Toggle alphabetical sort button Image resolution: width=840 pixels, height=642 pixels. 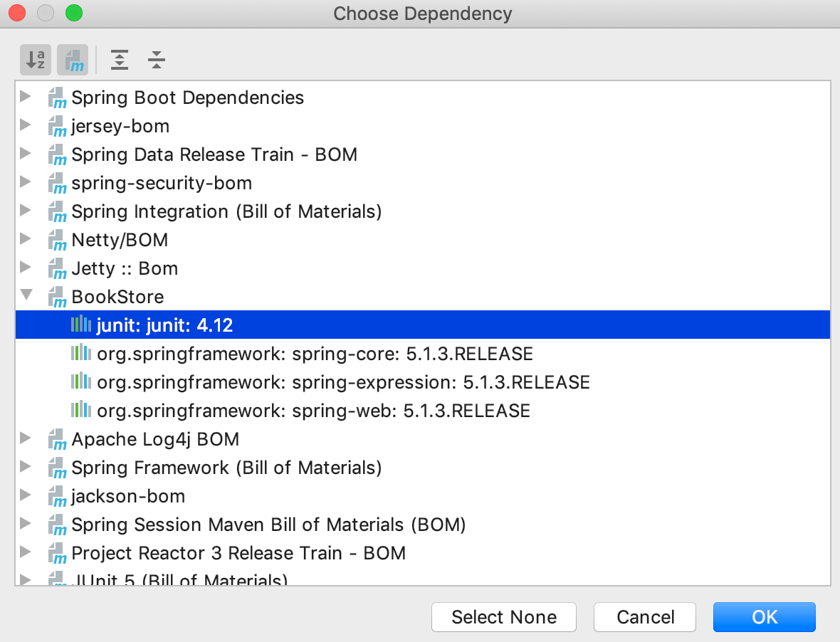36,60
